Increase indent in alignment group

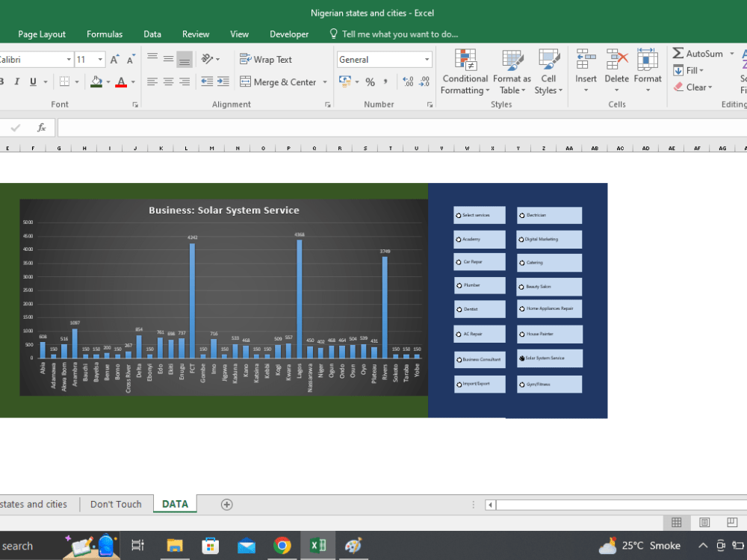[223, 81]
